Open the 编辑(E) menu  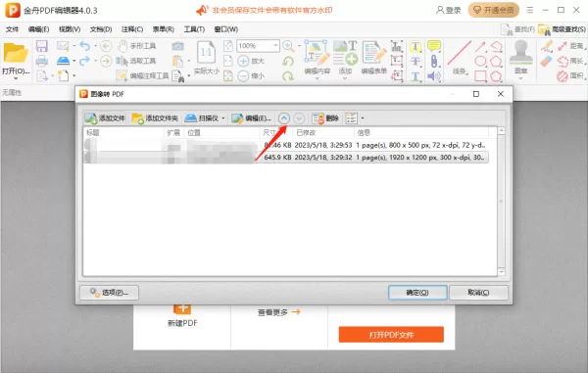click(x=38, y=29)
